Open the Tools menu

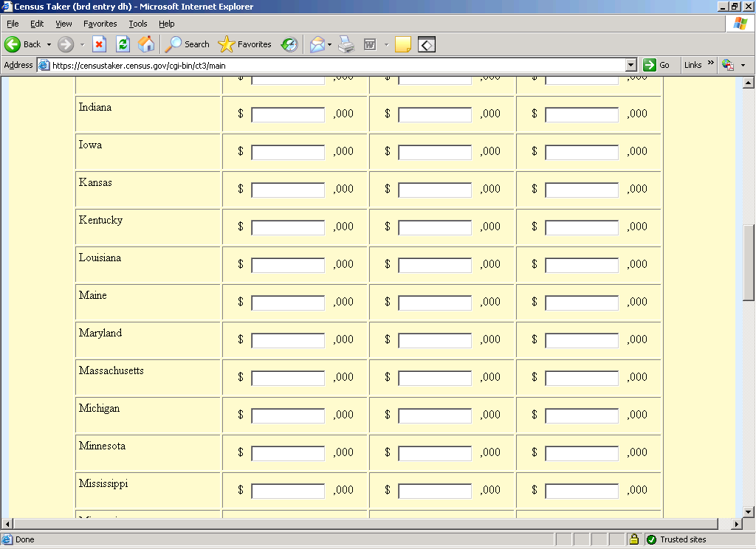[138, 24]
